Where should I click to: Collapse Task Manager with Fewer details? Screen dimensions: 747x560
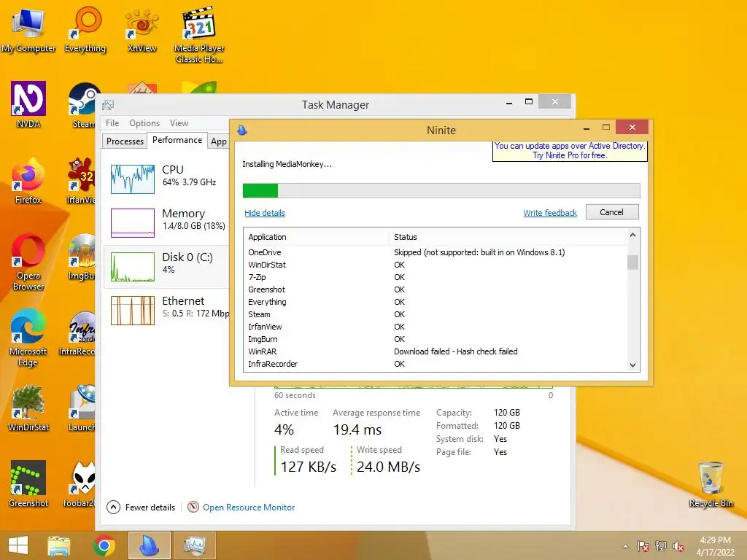141,507
